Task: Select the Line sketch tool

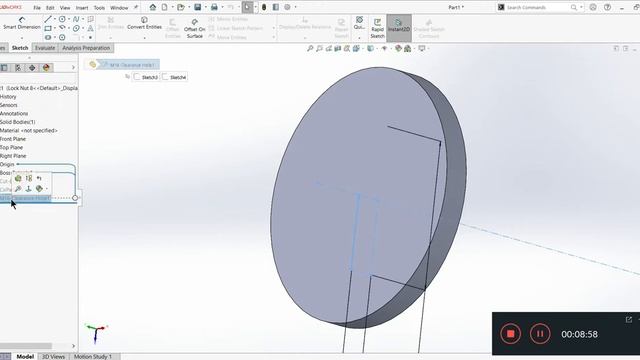Action: (x=48, y=19)
